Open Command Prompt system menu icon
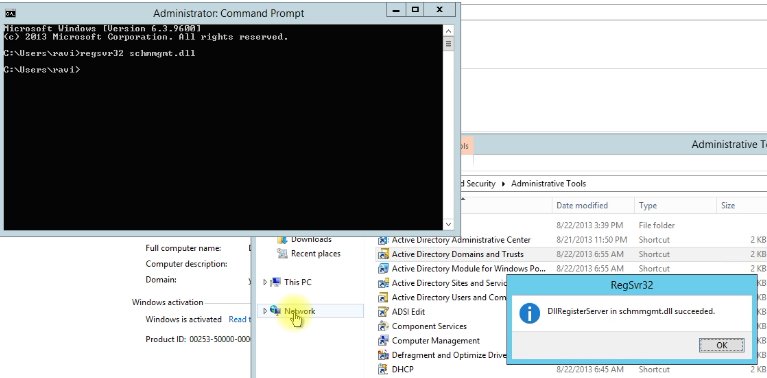The width and height of the screenshot is (767, 378). coord(10,13)
